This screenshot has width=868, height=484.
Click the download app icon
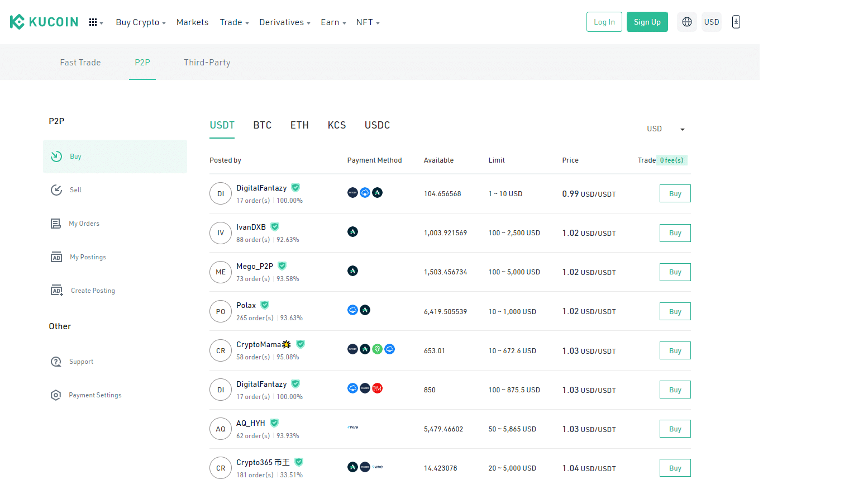pyautogui.click(x=736, y=22)
